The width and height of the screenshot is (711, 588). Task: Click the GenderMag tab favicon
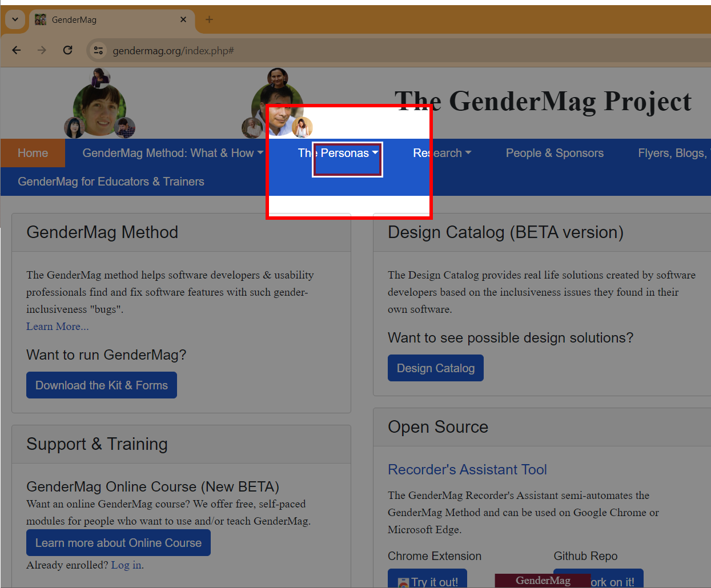[41, 19]
